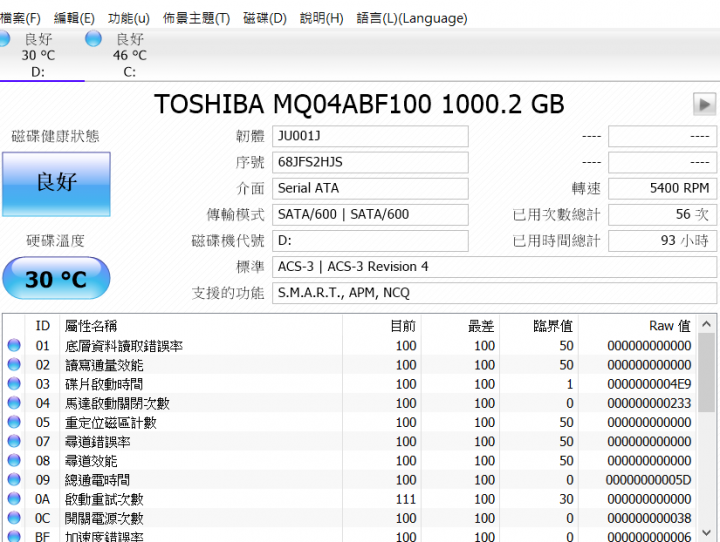Click the scroll up arrow of attribute list

[706, 324]
